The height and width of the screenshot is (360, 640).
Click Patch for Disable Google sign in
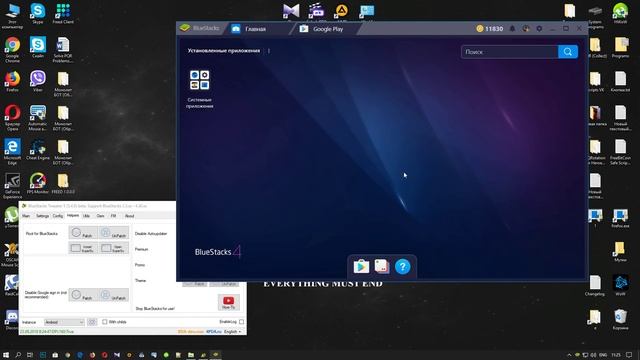click(83, 295)
